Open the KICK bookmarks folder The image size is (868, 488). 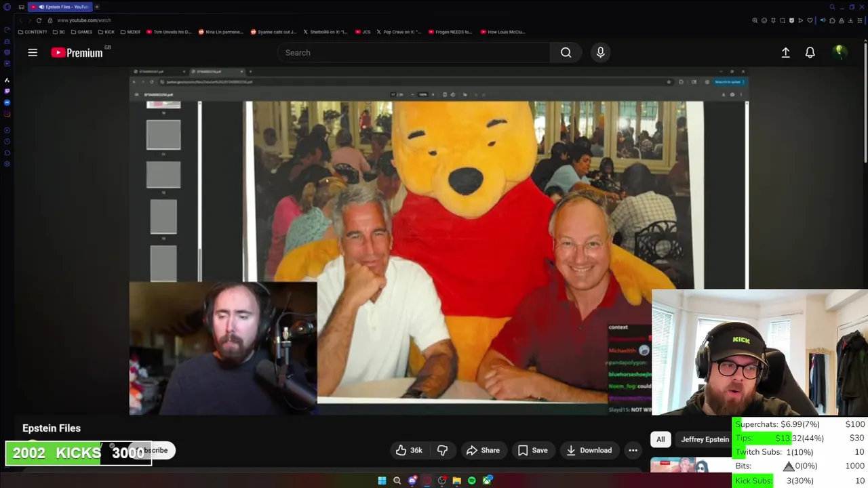click(106, 32)
